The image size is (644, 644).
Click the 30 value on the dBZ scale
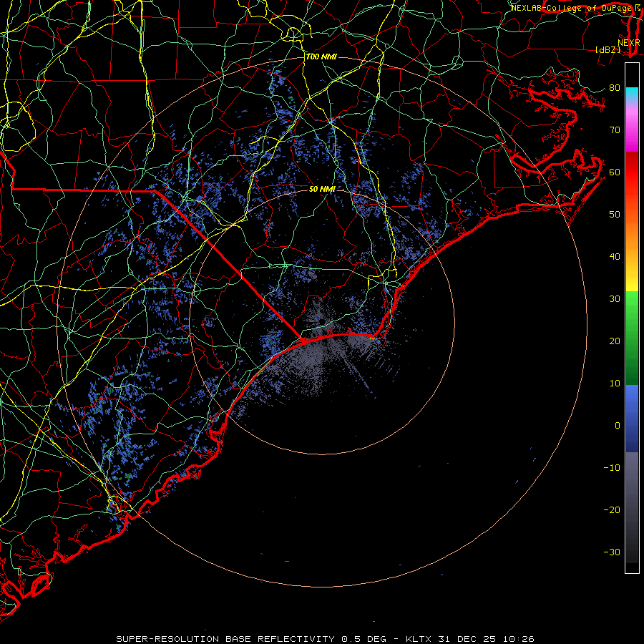[615, 298]
